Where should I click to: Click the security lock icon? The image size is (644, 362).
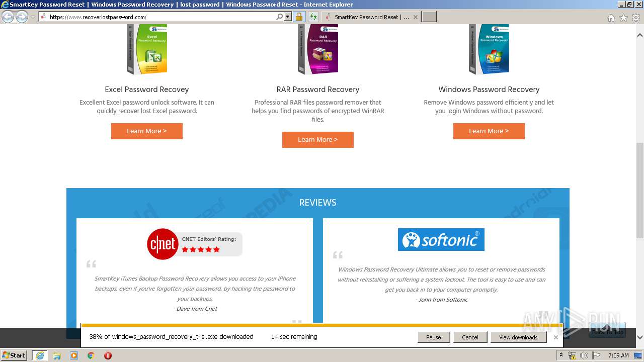[x=299, y=17]
